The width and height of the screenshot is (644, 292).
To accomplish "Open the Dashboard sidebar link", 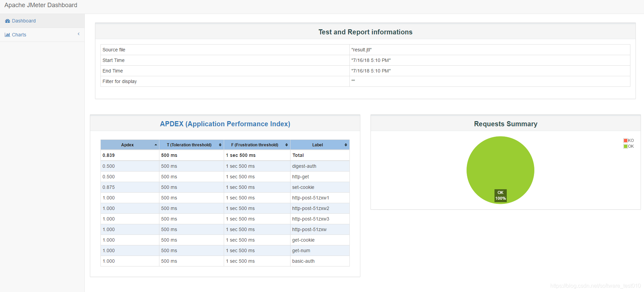I will point(42,21).
